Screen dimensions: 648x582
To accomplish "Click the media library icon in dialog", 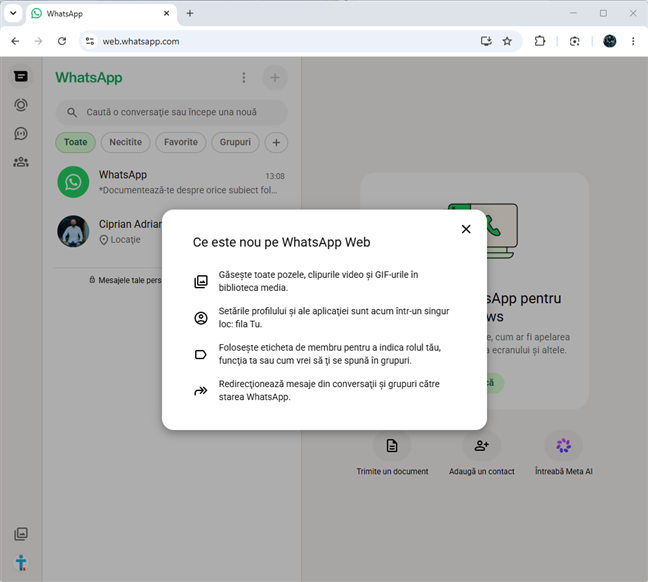I will point(201,281).
